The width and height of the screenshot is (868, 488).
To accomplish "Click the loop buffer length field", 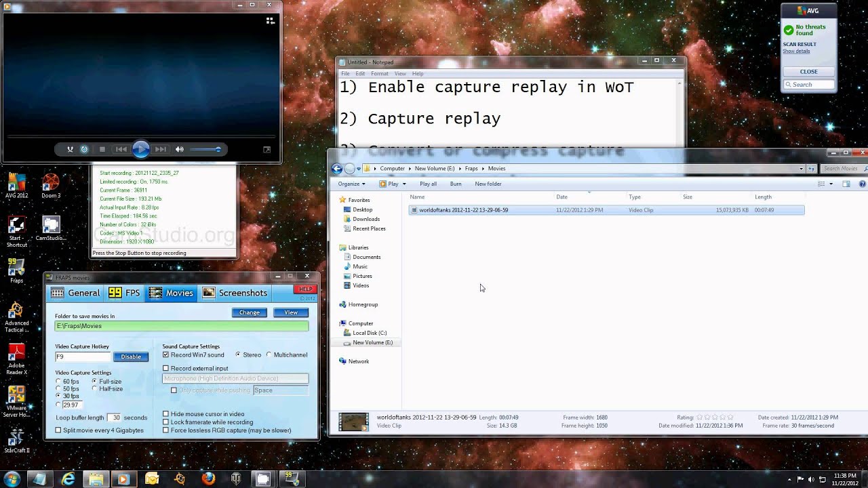I will click(x=115, y=418).
